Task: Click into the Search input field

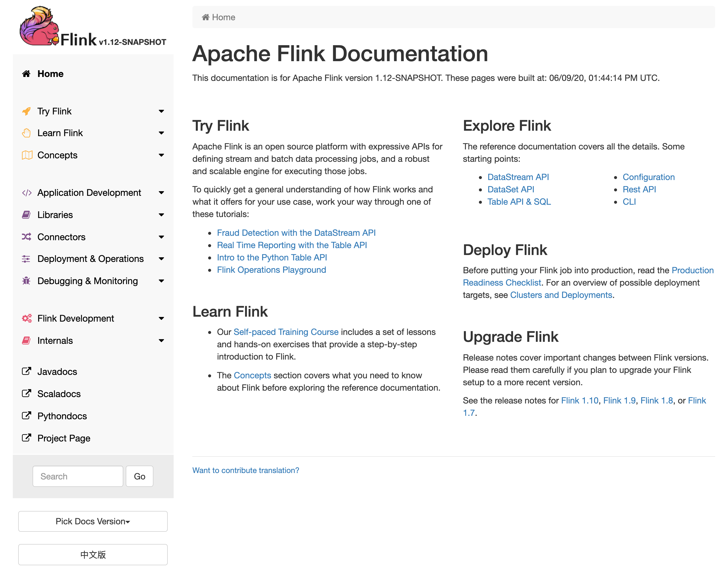Action: tap(78, 476)
